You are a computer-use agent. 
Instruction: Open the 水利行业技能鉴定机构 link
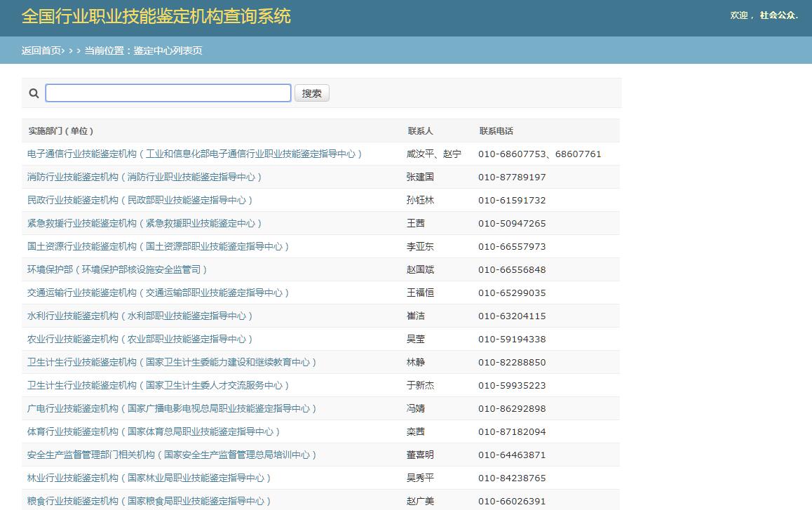[140, 316]
